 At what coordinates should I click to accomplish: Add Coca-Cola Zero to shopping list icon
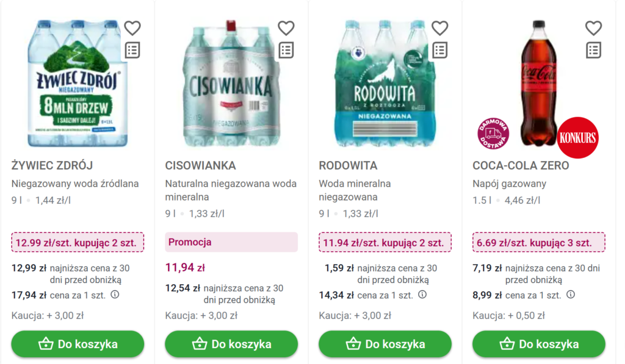(x=594, y=50)
